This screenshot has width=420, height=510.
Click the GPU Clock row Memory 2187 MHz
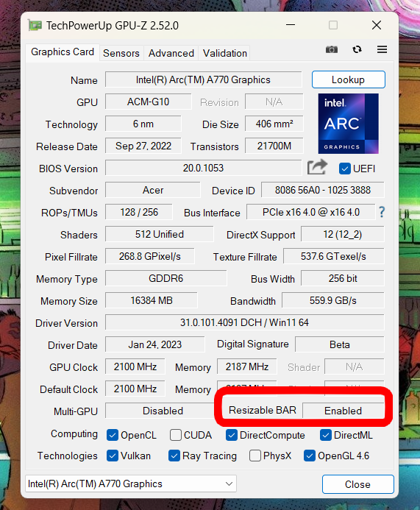[x=247, y=367]
